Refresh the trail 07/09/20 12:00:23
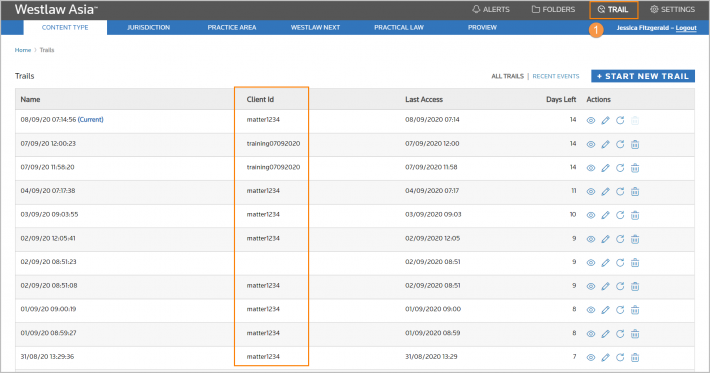Screen dimensions: 710x373 coord(620,144)
